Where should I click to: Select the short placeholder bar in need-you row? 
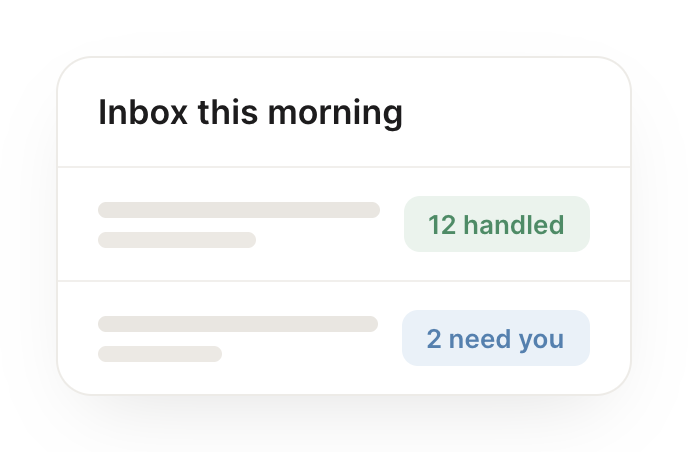point(160,354)
